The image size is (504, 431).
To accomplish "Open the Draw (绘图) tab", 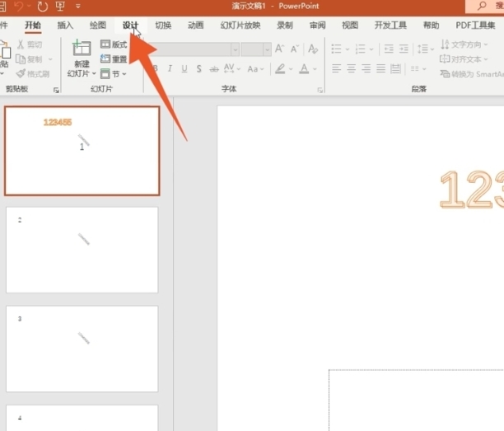I will click(98, 25).
